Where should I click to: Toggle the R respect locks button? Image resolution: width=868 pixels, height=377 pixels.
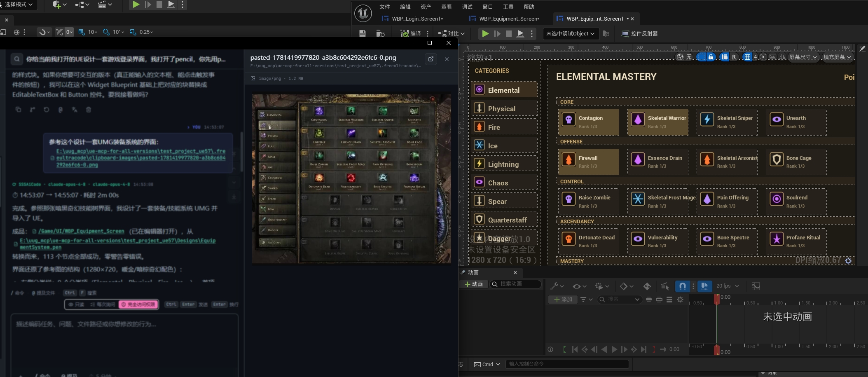tap(734, 57)
